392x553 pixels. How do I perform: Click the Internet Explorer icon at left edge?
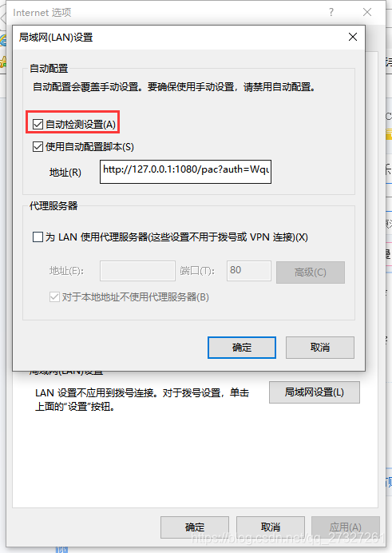pyautogui.click(x=3, y=41)
